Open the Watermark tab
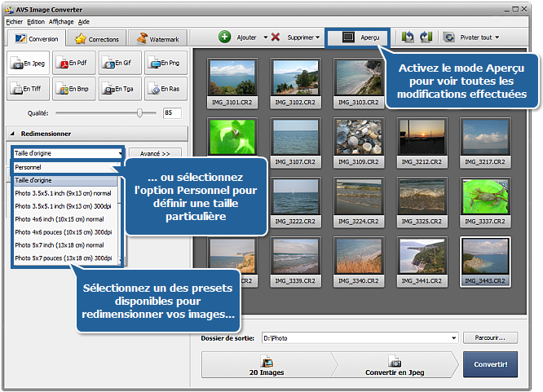The width and height of the screenshot is (543, 392). click(158, 38)
